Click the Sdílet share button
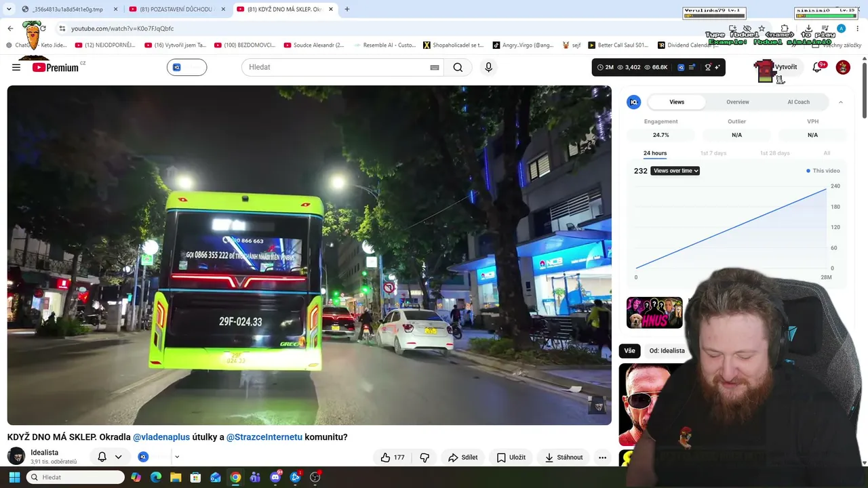 (x=463, y=457)
